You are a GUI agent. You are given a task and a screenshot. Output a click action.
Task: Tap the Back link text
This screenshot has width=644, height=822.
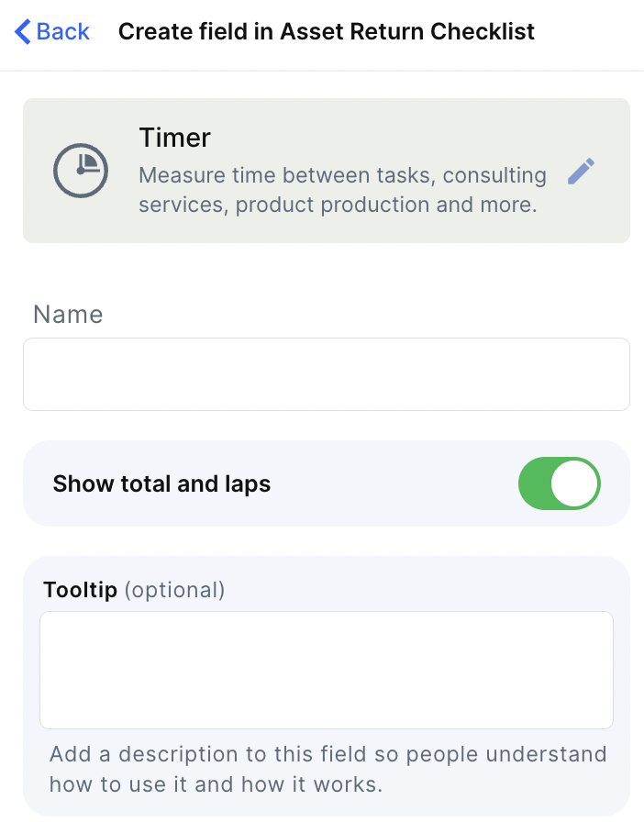coord(63,32)
